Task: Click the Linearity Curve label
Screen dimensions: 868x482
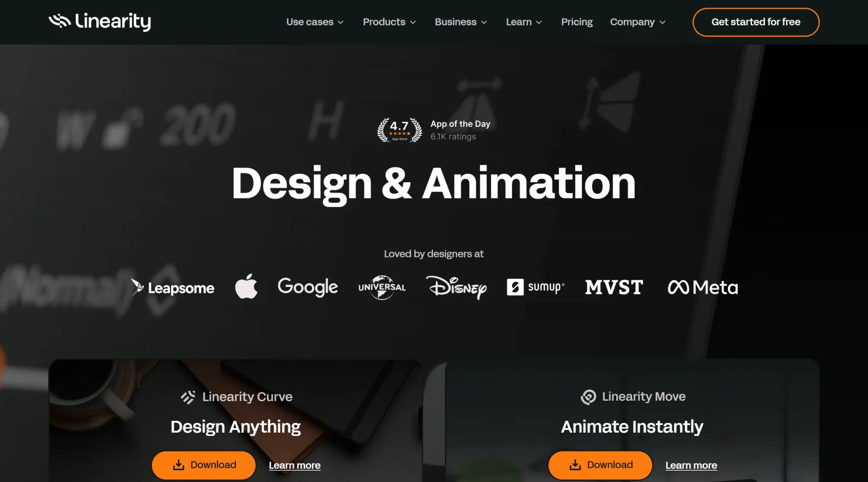Action: click(x=247, y=397)
